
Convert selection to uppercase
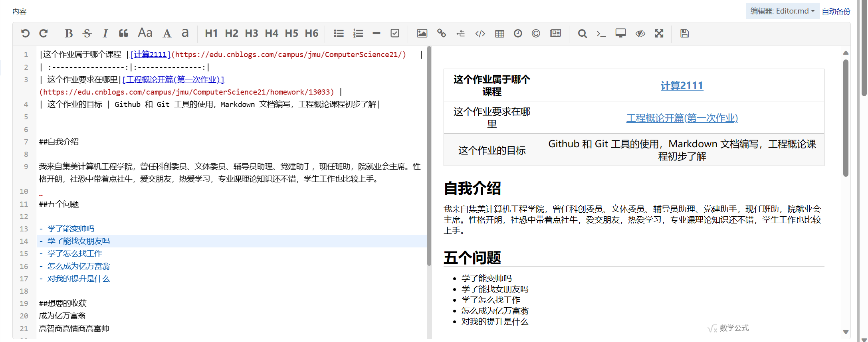[167, 34]
